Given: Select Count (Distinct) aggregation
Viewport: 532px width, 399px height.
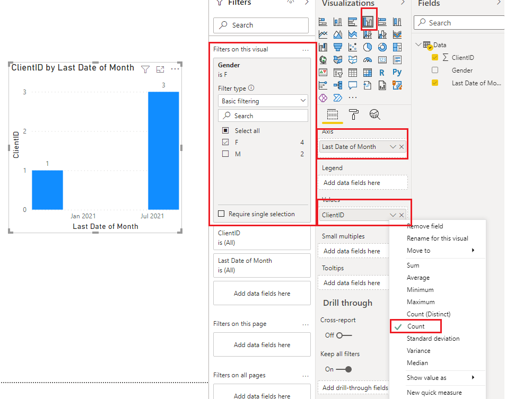Looking at the screenshot, I should click(x=429, y=314).
